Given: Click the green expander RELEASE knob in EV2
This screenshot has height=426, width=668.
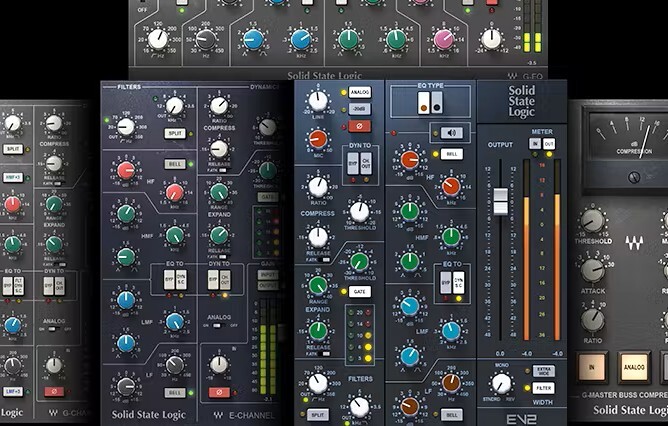Looking at the screenshot, I should click(318, 331).
